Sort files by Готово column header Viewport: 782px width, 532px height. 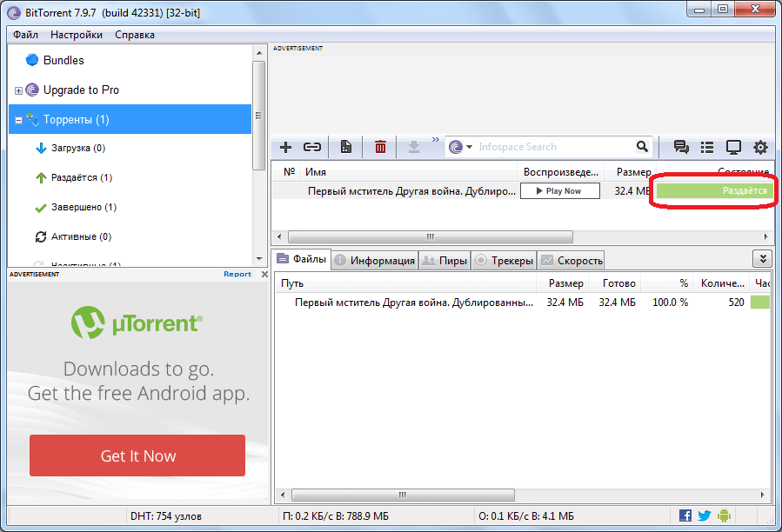615,283
